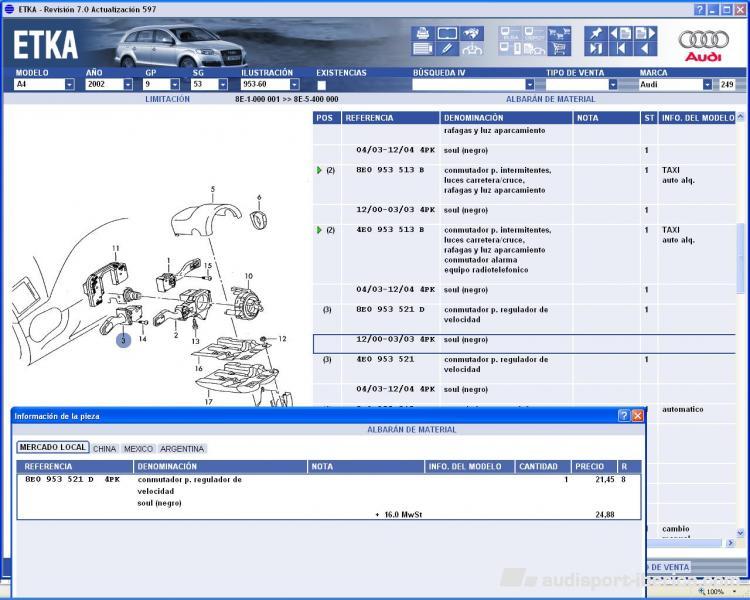Click the help question mark in ETKA title bar

pyautogui.click(x=699, y=10)
